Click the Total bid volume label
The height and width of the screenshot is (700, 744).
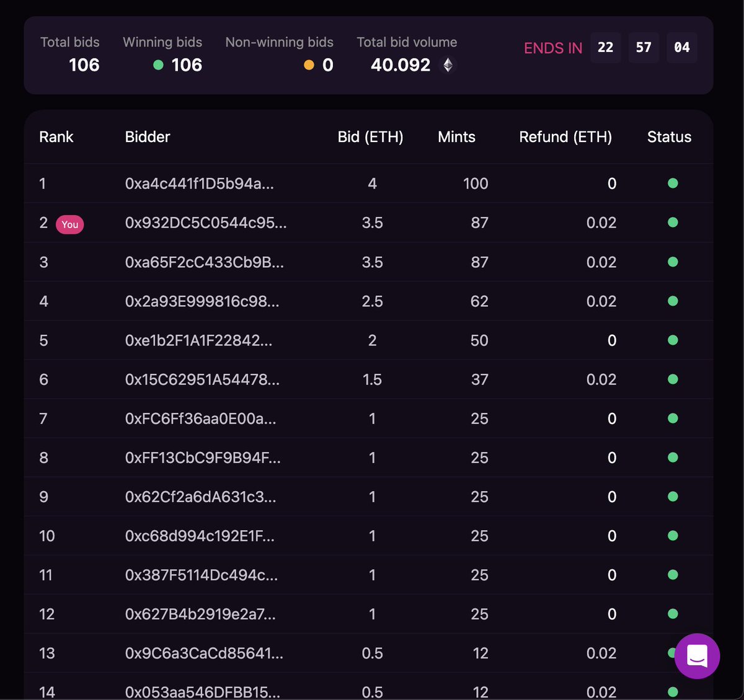407,42
